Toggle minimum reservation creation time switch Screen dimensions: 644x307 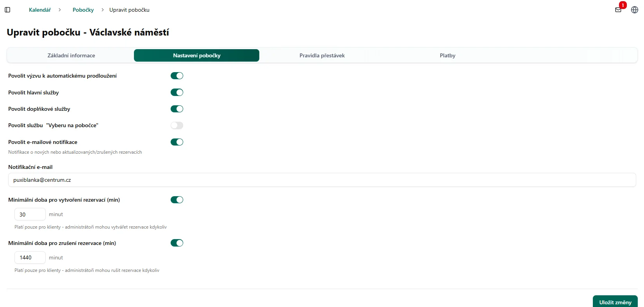click(177, 200)
